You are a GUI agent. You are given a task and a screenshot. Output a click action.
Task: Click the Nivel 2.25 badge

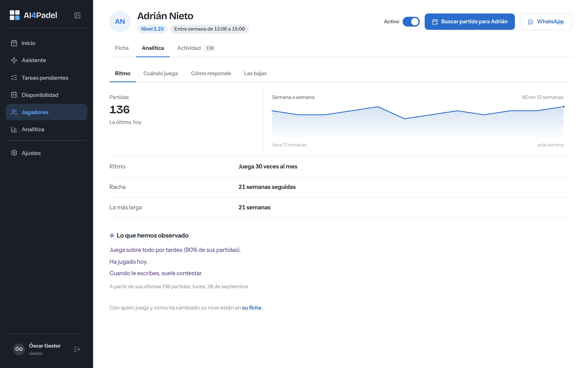[x=152, y=29]
